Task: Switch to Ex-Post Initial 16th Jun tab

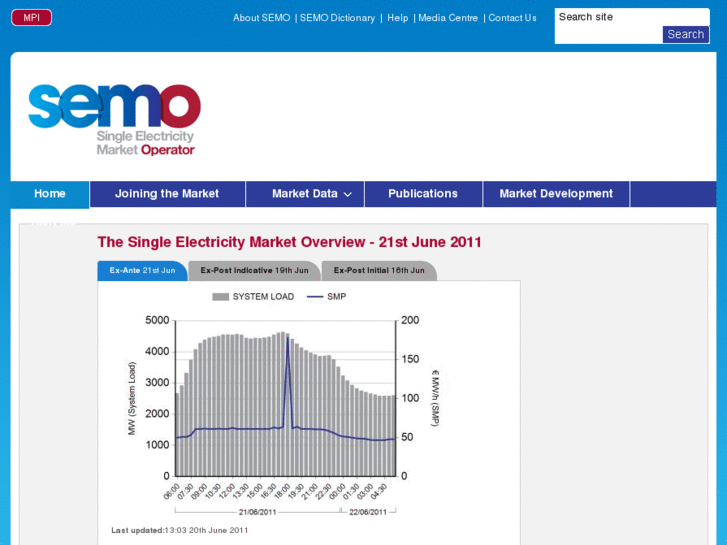Action: coord(379,270)
